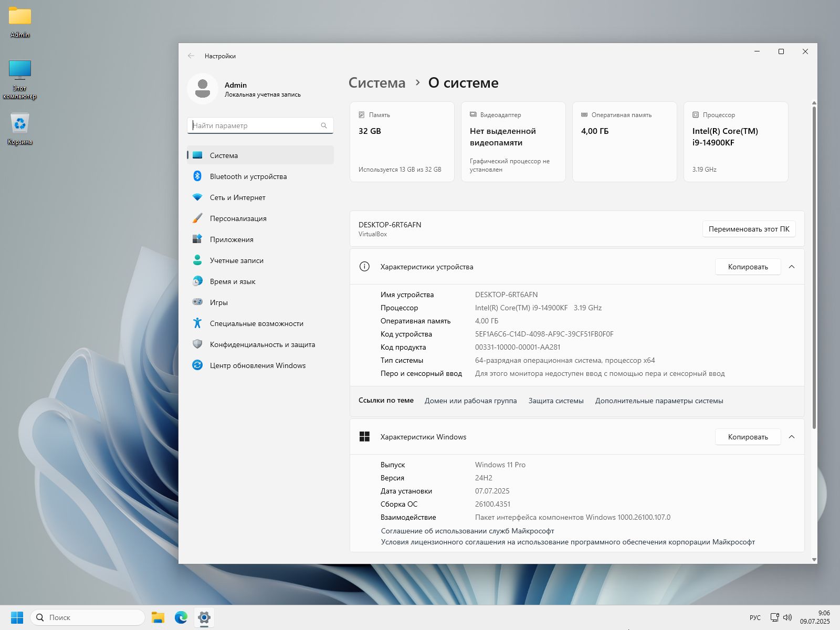
Task: Click the Процессор i9-14900KF card
Action: coord(736,142)
